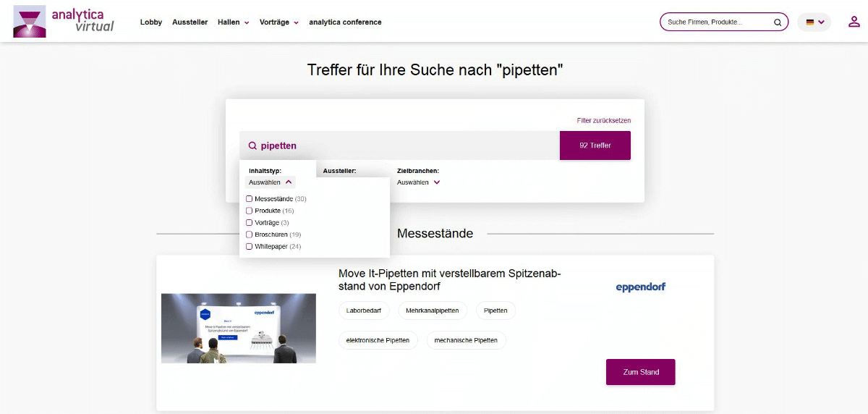
Task: Tick the Broschüren checkbox
Action: click(x=250, y=235)
